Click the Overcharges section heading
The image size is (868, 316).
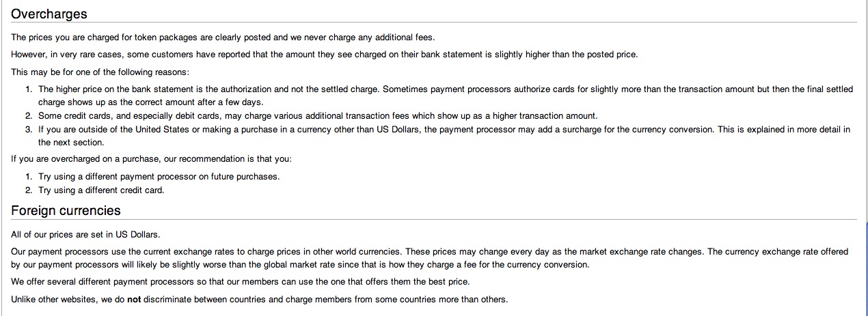tap(49, 14)
